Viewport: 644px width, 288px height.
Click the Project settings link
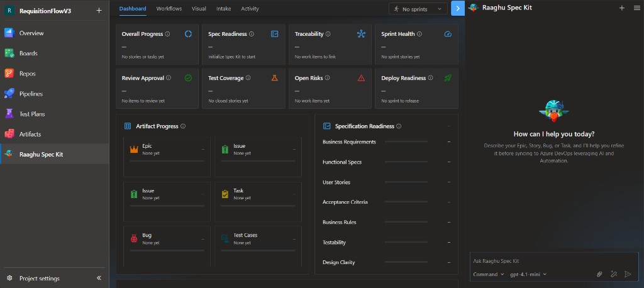pyautogui.click(x=40, y=279)
